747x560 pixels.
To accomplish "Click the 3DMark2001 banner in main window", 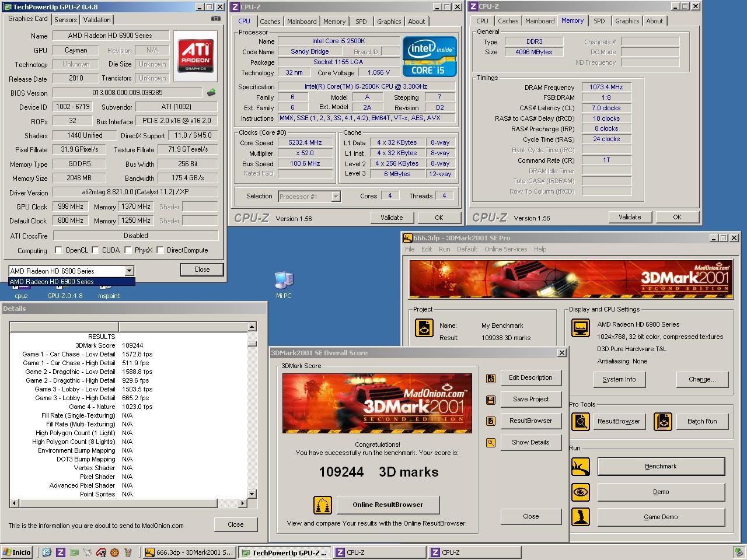I will (x=571, y=279).
